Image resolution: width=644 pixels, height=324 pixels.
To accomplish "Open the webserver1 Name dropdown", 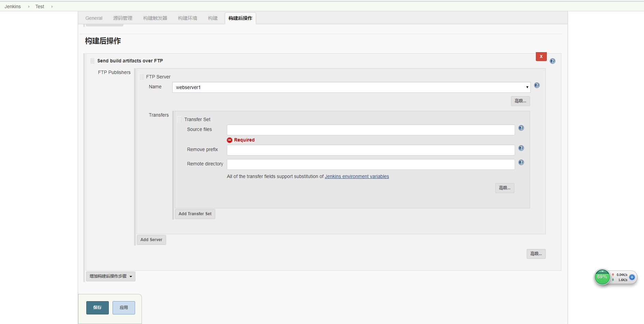I will [x=351, y=87].
